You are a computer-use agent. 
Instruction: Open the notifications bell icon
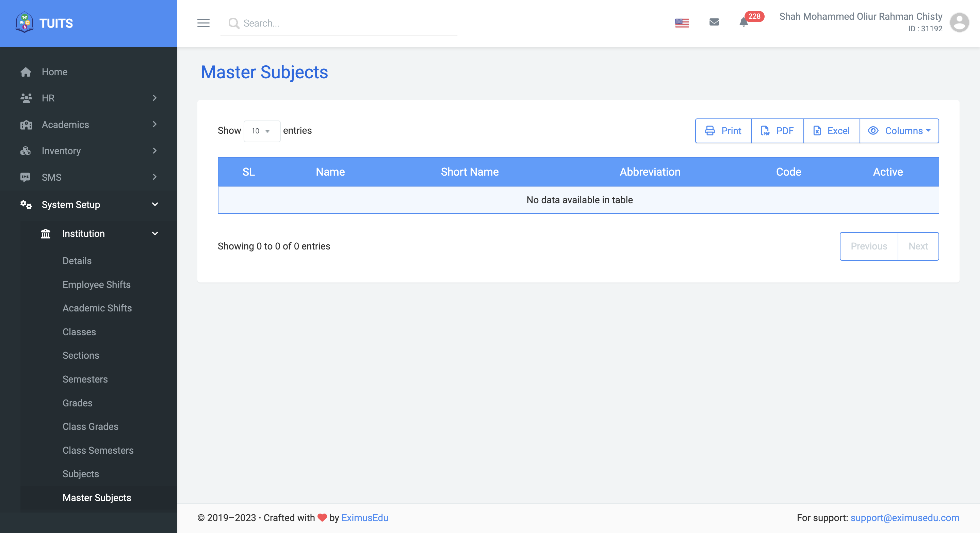(x=744, y=22)
